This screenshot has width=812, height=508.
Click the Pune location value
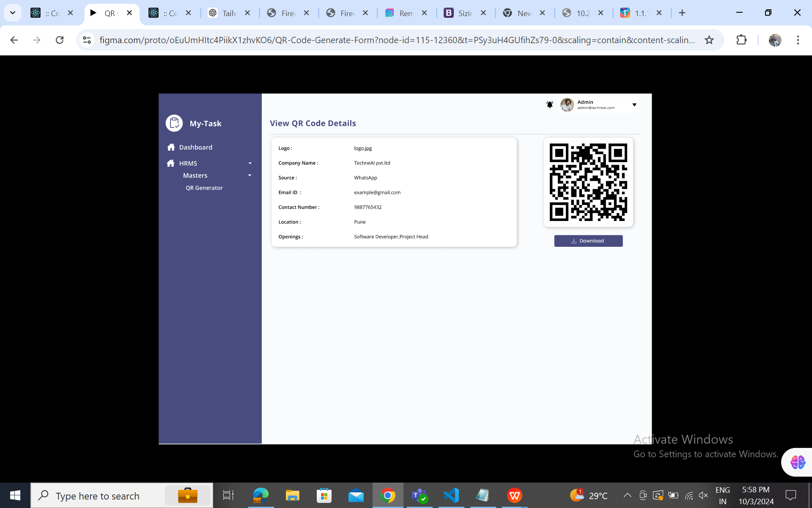click(x=360, y=222)
